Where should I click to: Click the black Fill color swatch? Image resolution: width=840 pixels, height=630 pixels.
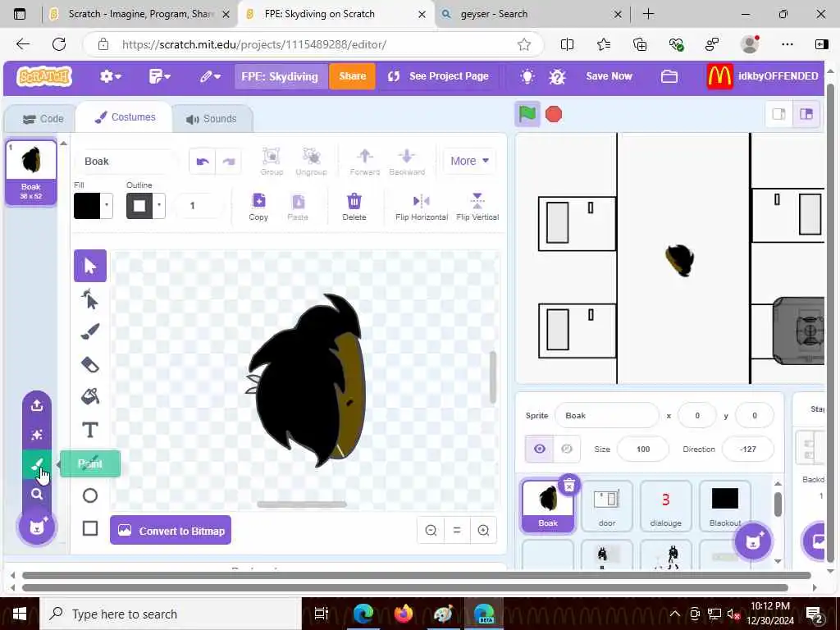pos(87,205)
